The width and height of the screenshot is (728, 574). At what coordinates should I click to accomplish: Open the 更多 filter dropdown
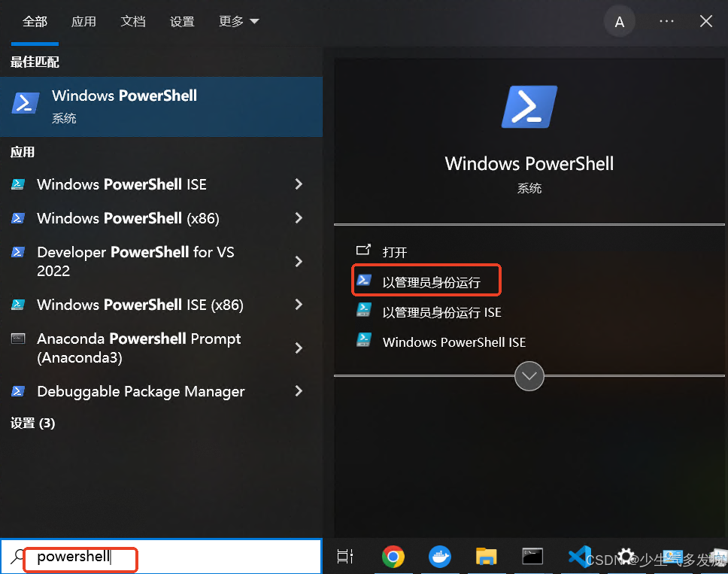[x=238, y=21]
